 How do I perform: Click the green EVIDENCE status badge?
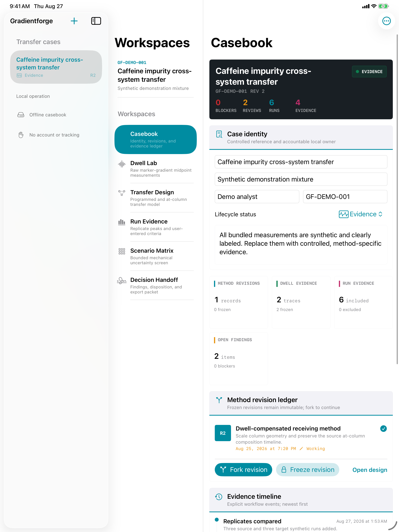point(369,72)
